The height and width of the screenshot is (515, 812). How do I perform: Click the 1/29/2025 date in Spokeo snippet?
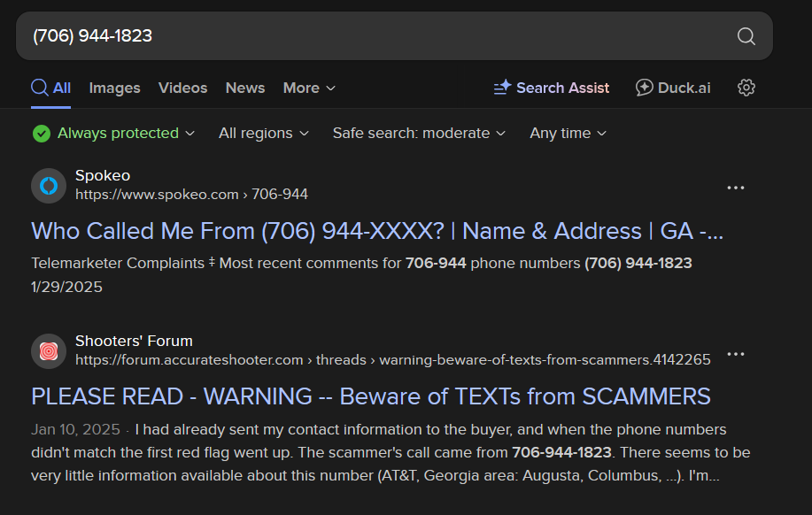(x=66, y=287)
